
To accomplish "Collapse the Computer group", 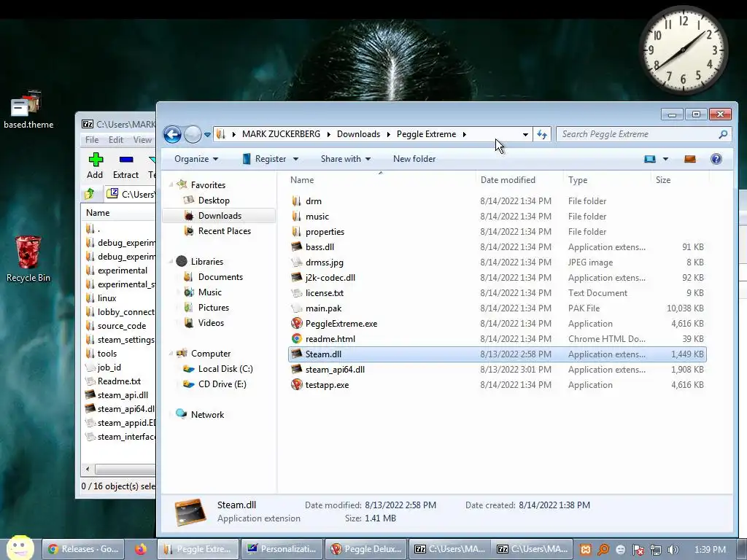I will click(x=171, y=354).
